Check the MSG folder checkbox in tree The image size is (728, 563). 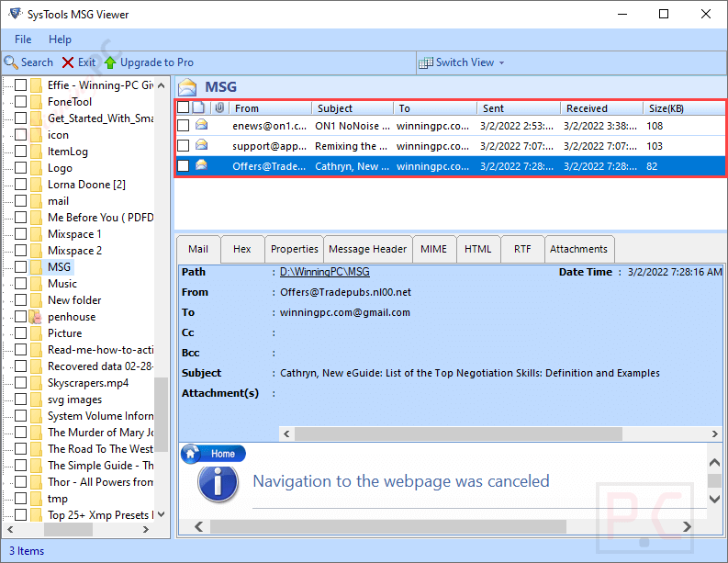click(x=20, y=267)
